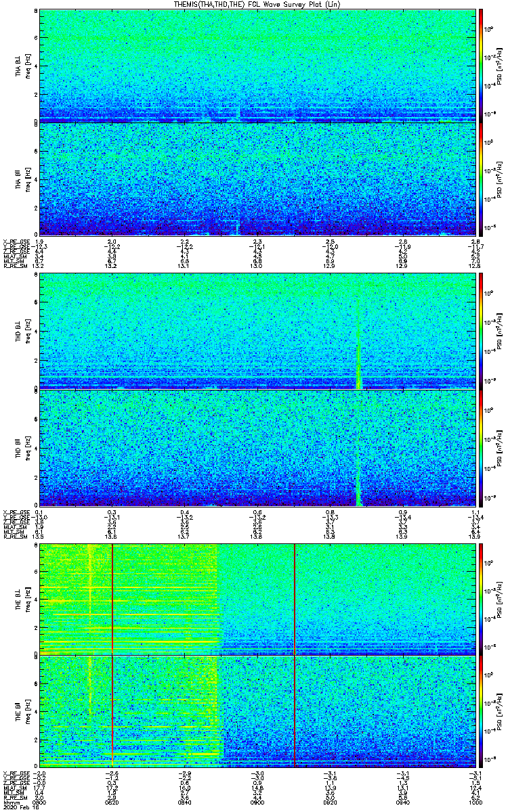Select the THD B⊥ spectrogram panel

[x=259, y=331]
